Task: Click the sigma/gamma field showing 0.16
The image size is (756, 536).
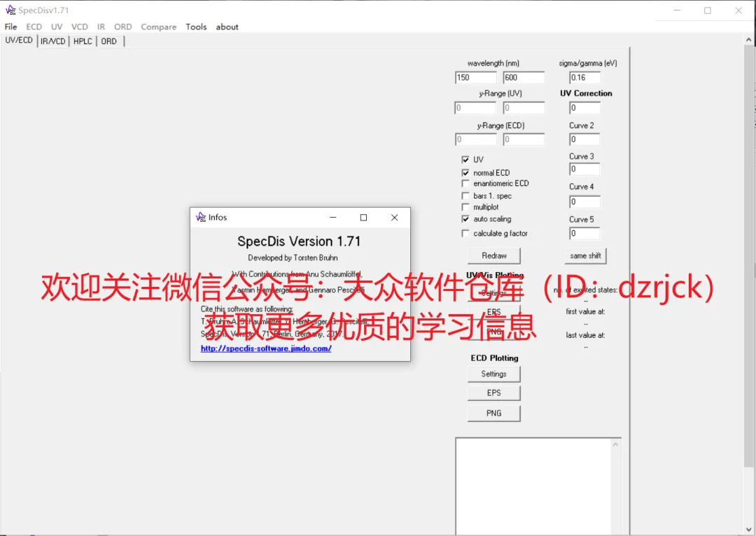Action: point(584,78)
